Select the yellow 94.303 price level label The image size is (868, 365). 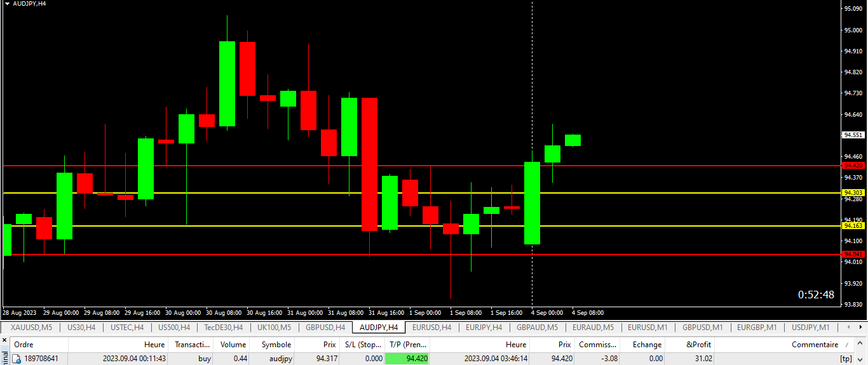click(x=853, y=192)
